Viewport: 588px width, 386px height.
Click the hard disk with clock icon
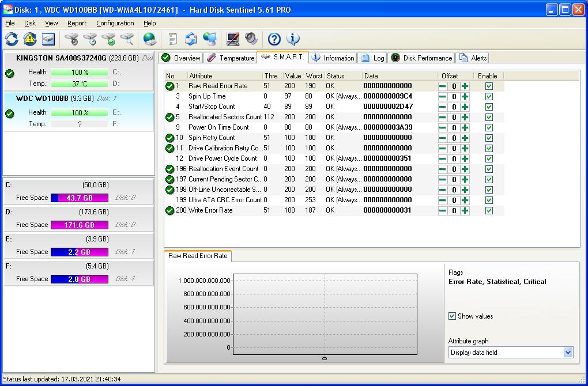(90, 39)
